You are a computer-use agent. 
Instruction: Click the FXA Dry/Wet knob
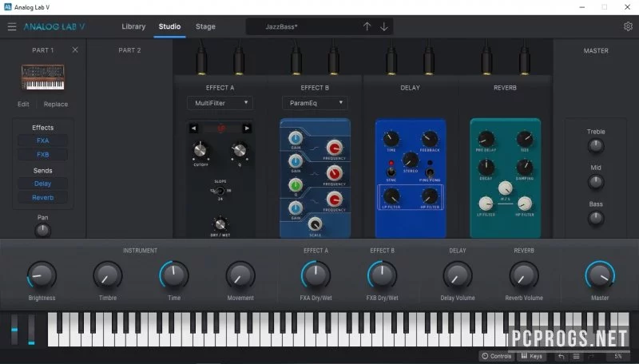[316, 275]
